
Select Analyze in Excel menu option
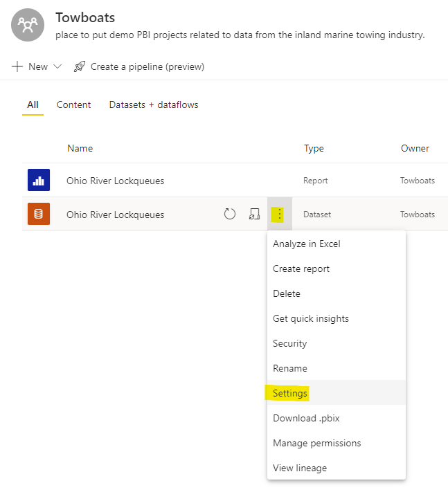pyautogui.click(x=307, y=244)
